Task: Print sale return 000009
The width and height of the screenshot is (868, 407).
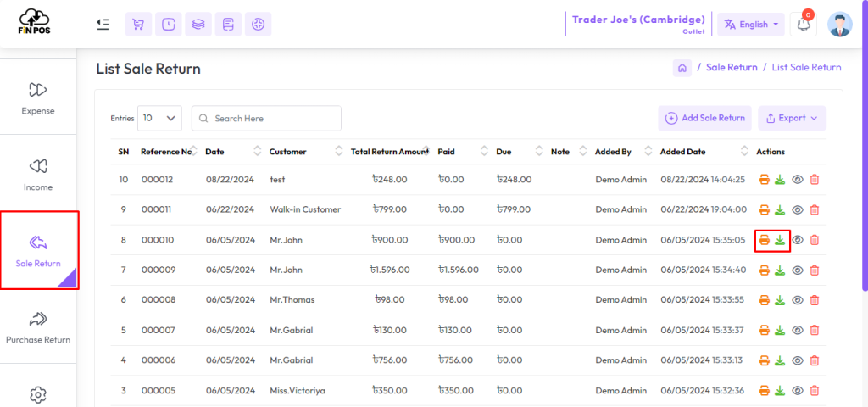Action: (765, 270)
